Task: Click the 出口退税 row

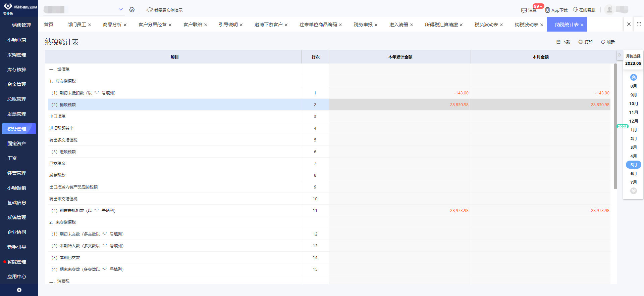Action: pyautogui.click(x=329, y=116)
